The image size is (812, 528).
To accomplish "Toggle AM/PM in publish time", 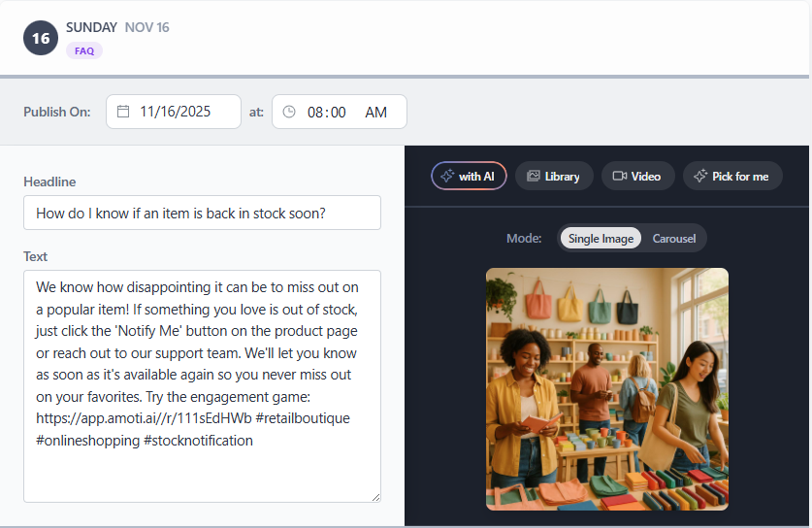I will coord(375,112).
